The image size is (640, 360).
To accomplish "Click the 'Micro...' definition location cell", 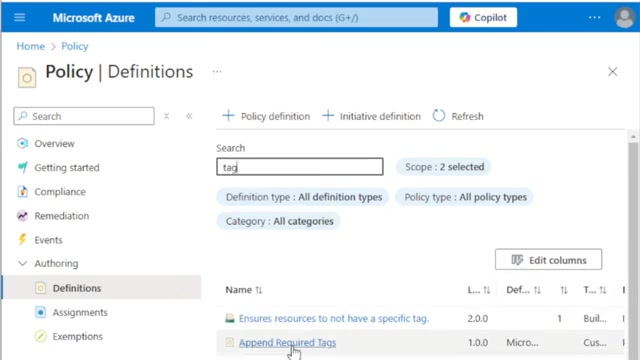I will (522, 342).
